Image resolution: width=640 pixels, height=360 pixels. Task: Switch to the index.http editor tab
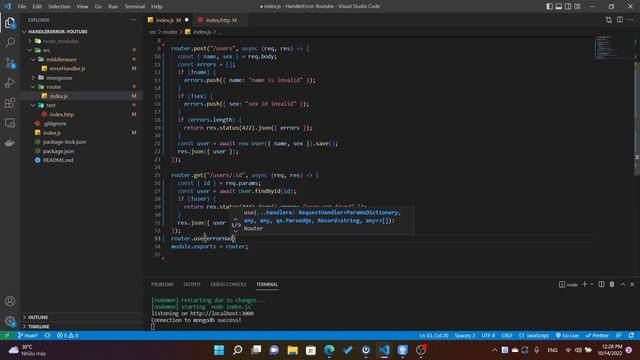click(x=218, y=20)
